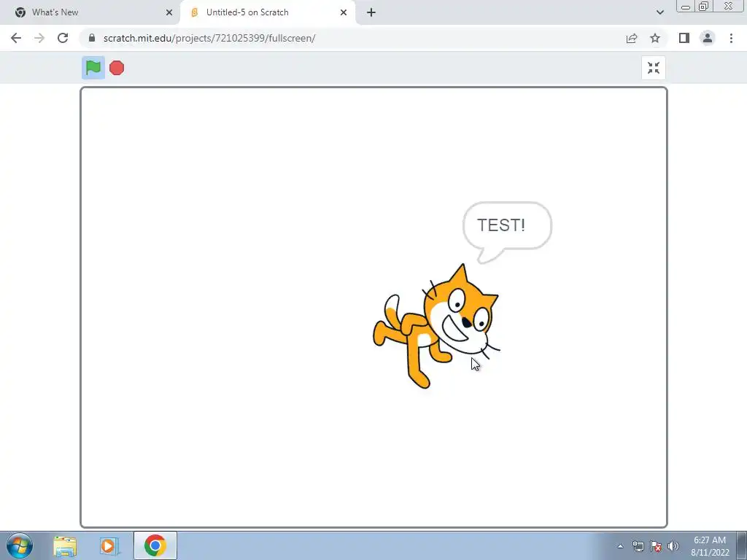Image resolution: width=747 pixels, height=560 pixels.
Task: Bookmark this page with the star
Action: pyautogui.click(x=655, y=38)
